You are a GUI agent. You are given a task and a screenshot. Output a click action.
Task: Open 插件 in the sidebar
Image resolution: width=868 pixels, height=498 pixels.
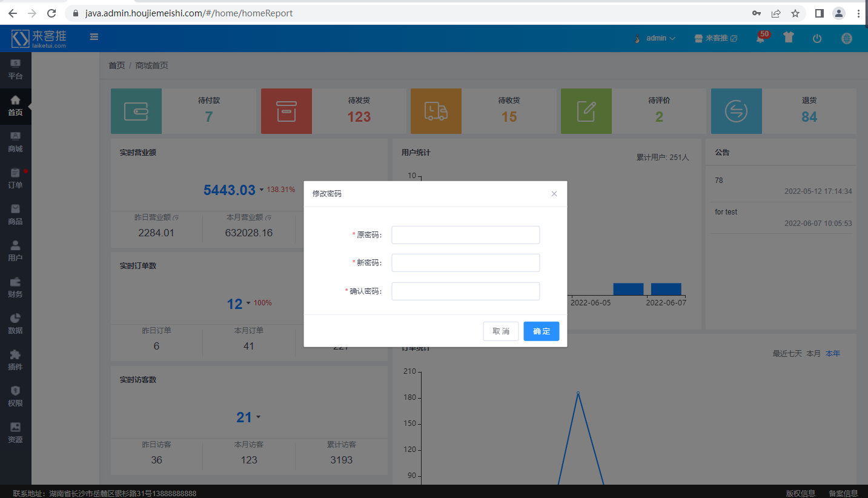coord(15,360)
